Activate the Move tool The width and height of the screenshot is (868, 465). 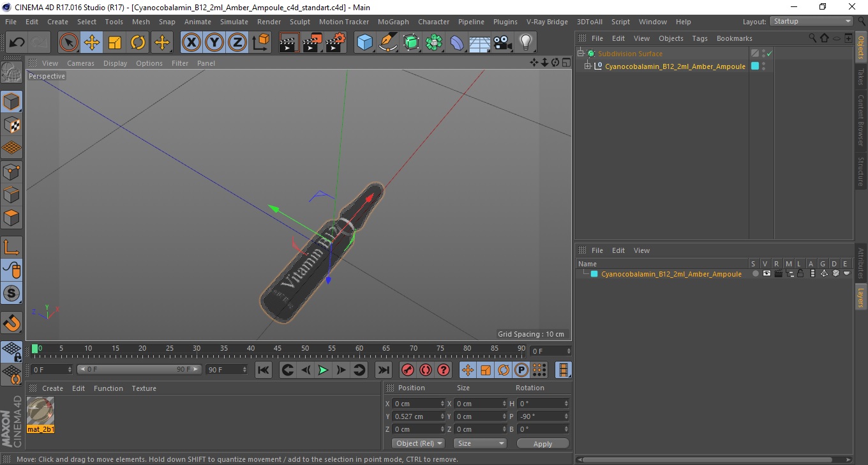click(92, 43)
